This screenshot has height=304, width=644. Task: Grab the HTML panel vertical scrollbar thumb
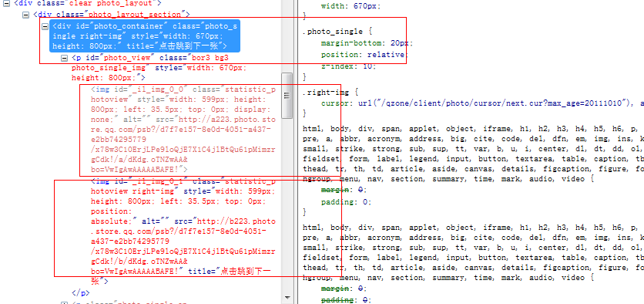point(287,96)
